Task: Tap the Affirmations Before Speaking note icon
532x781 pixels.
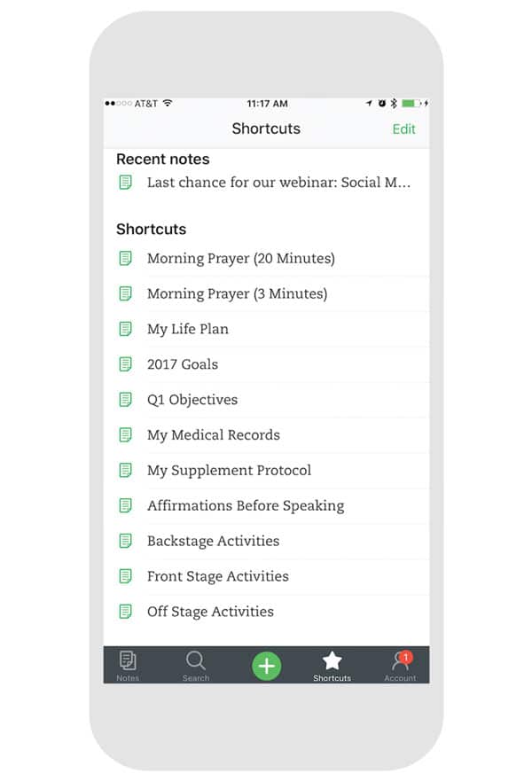Action: [126, 506]
